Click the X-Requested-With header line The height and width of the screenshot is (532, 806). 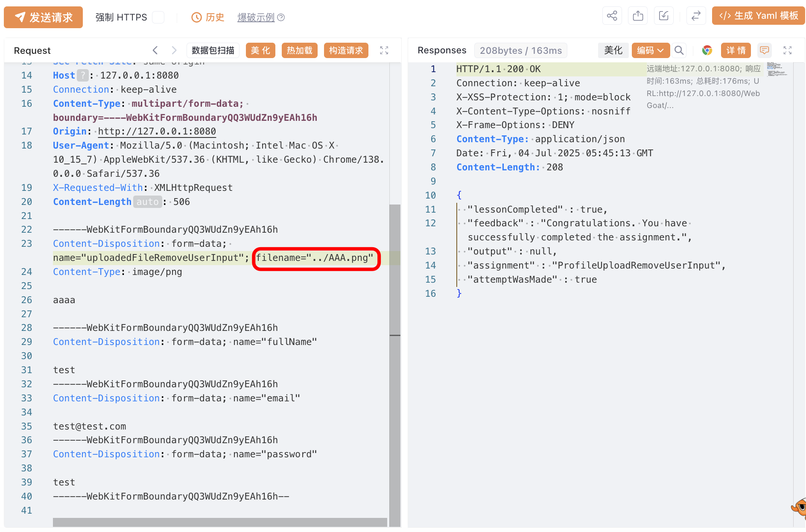click(x=143, y=188)
